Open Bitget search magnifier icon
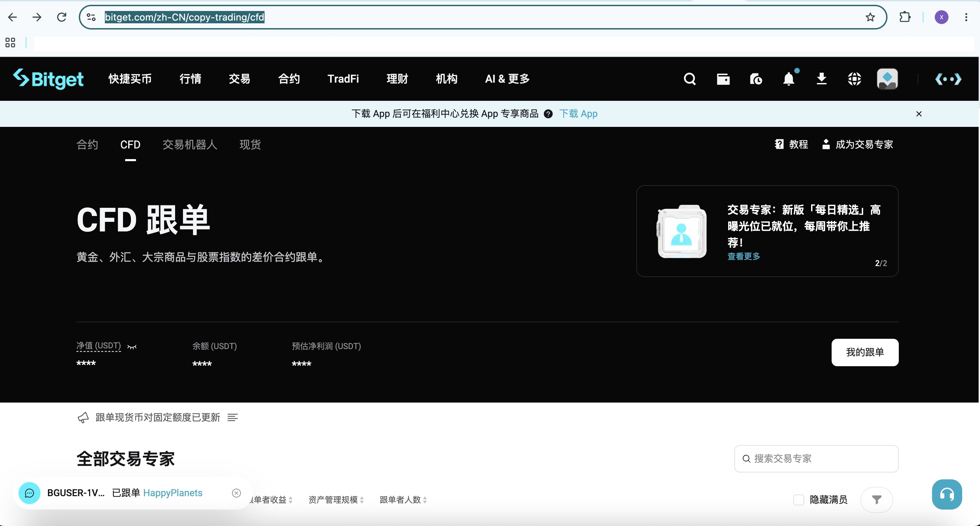This screenshot has height=526, width=980. pyautogui.click(x=690, y=79)
